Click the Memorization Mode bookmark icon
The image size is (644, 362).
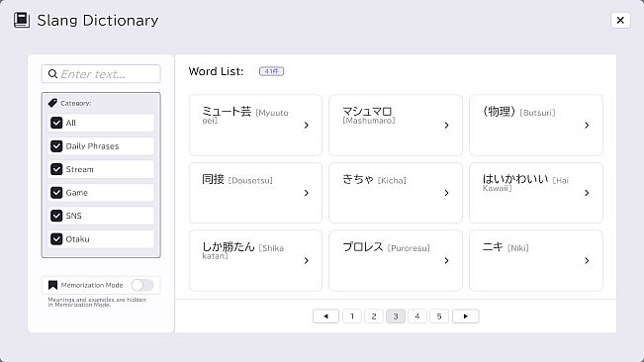(52, 285)
